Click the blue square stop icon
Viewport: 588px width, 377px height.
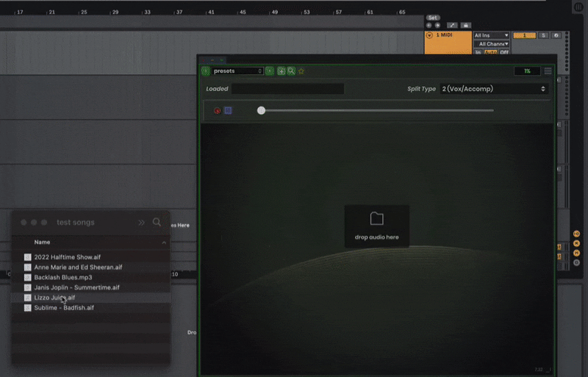[228, 111]
